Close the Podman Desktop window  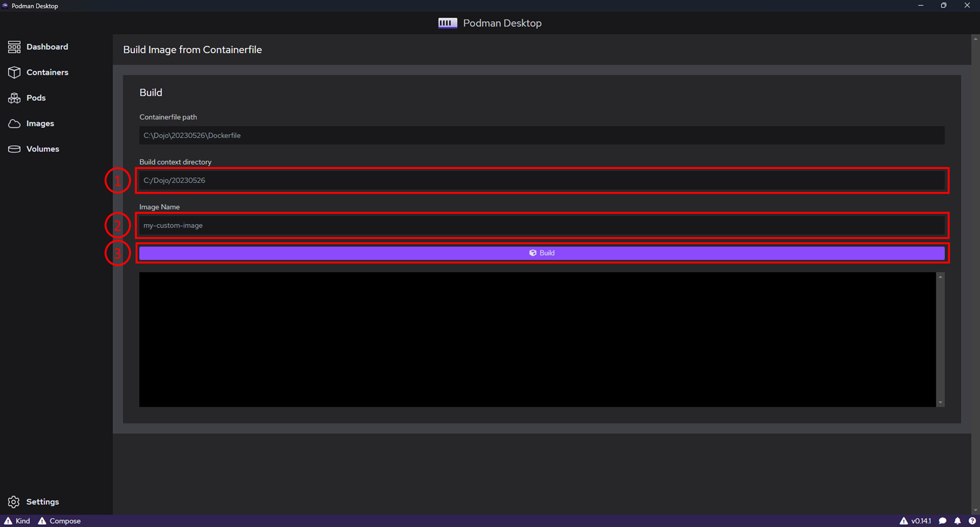[x=967, y=6]
